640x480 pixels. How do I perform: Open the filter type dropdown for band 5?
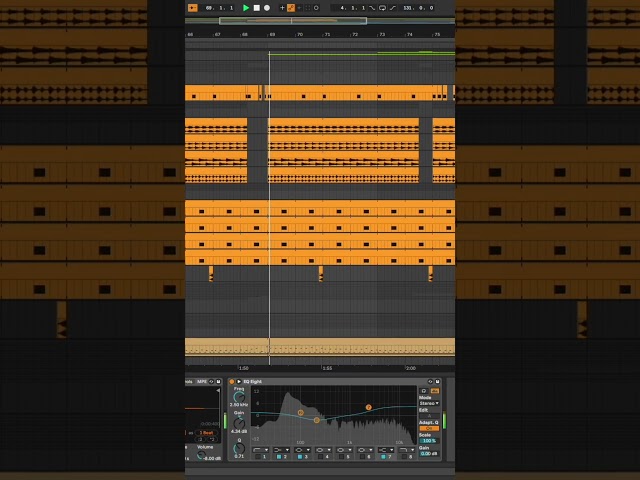point(344,450)
